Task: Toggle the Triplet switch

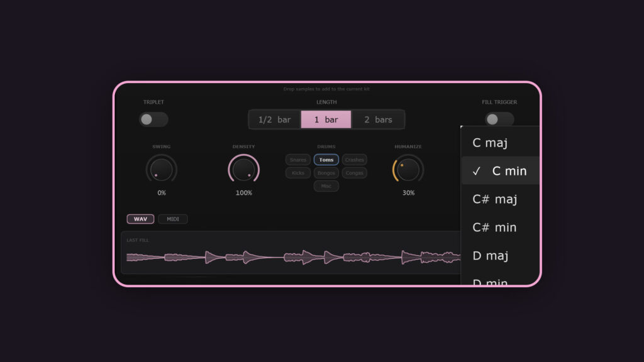Action: (153, 119)
